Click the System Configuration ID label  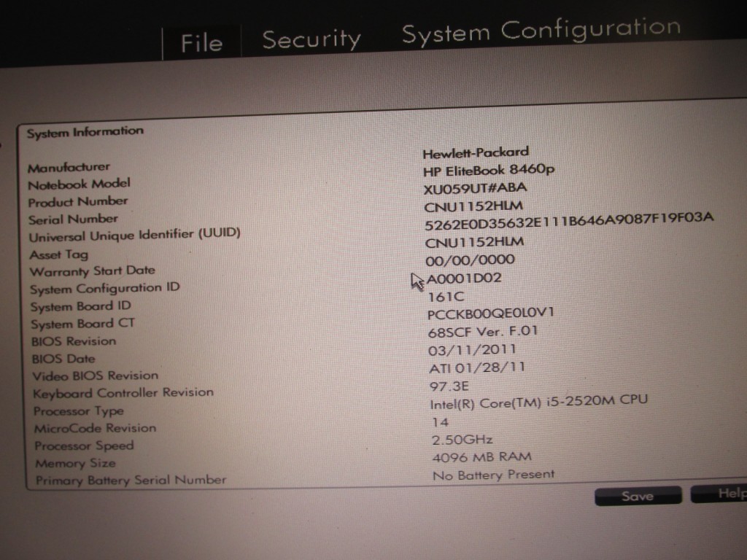click(x=105, y=289)
